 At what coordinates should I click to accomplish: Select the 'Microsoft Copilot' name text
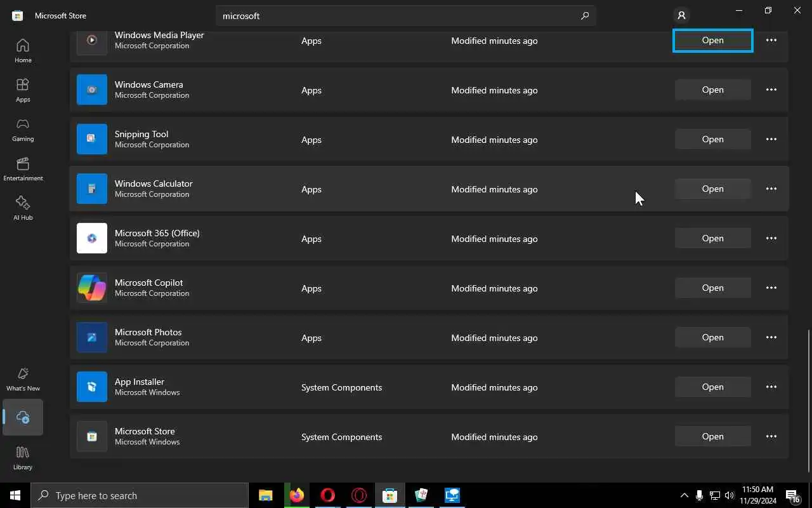click(x=148, y=283)
